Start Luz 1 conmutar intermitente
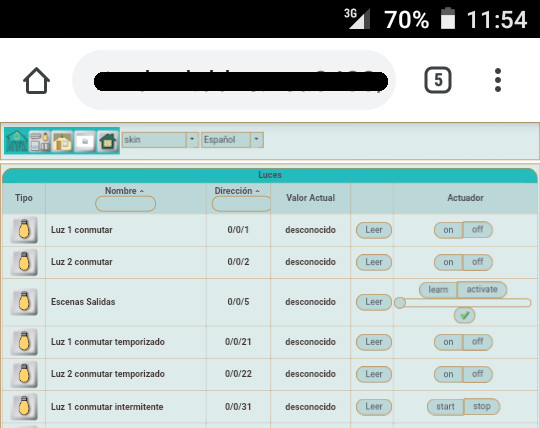This screenshot has width=540, height=428. (x=445, y=407)
